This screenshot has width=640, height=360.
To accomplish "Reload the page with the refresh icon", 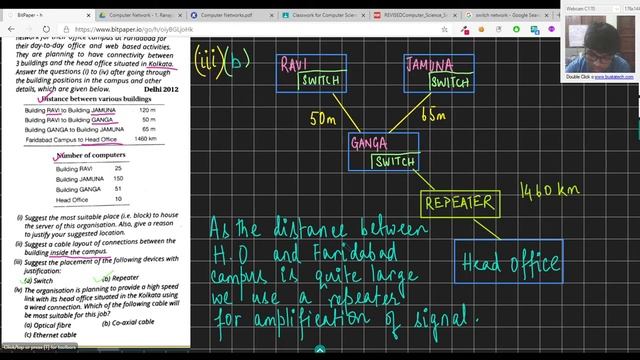I will (46, 29).
